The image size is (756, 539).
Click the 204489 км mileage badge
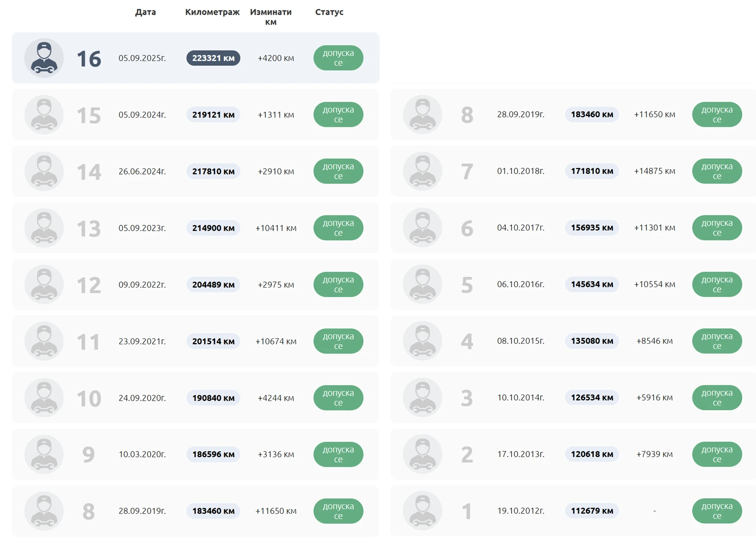213,285
